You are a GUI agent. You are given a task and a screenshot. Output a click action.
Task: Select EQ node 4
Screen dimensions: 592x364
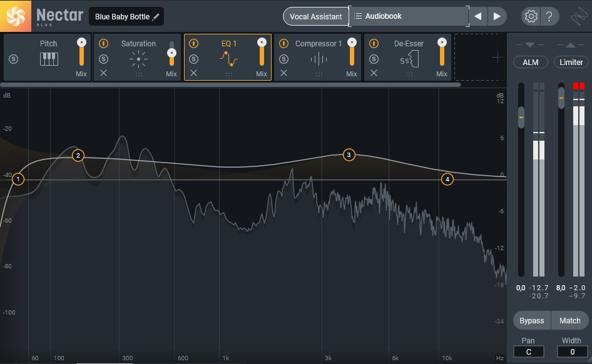coord(447,179)
